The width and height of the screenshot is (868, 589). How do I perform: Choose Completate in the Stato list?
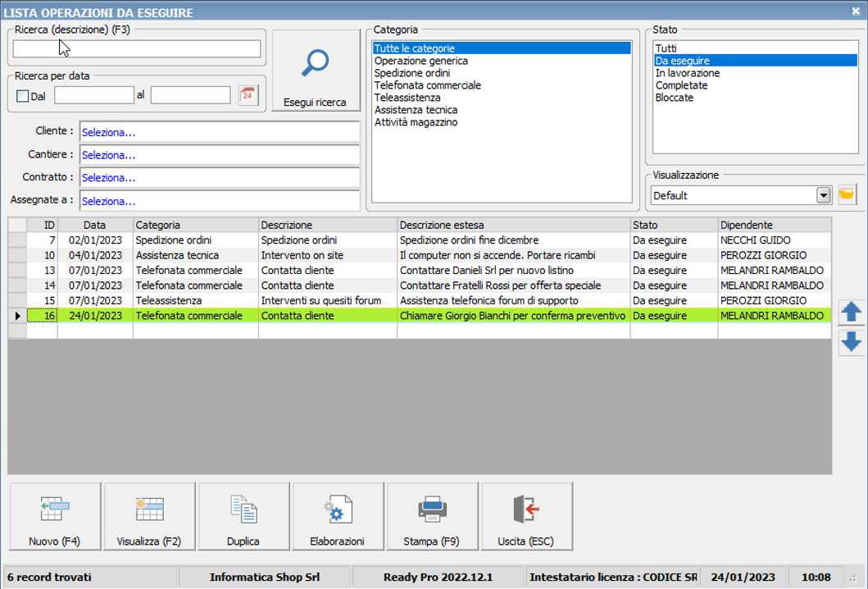tap(681, 85)
